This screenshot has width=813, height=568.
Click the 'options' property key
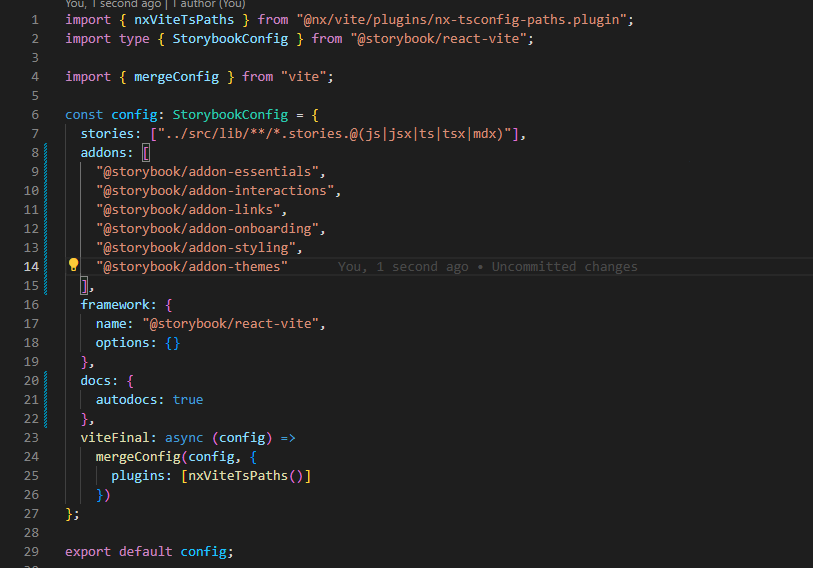[x=122, y=343]
